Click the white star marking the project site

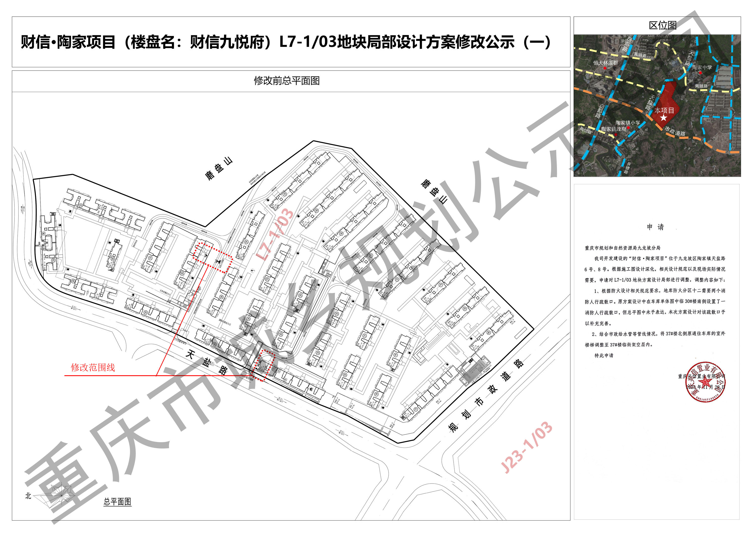coord(664,118)
